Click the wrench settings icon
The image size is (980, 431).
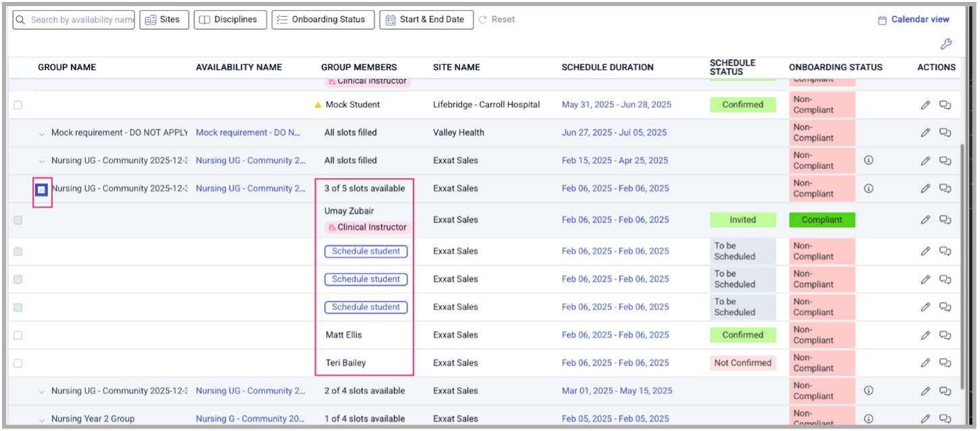point(946,45)
